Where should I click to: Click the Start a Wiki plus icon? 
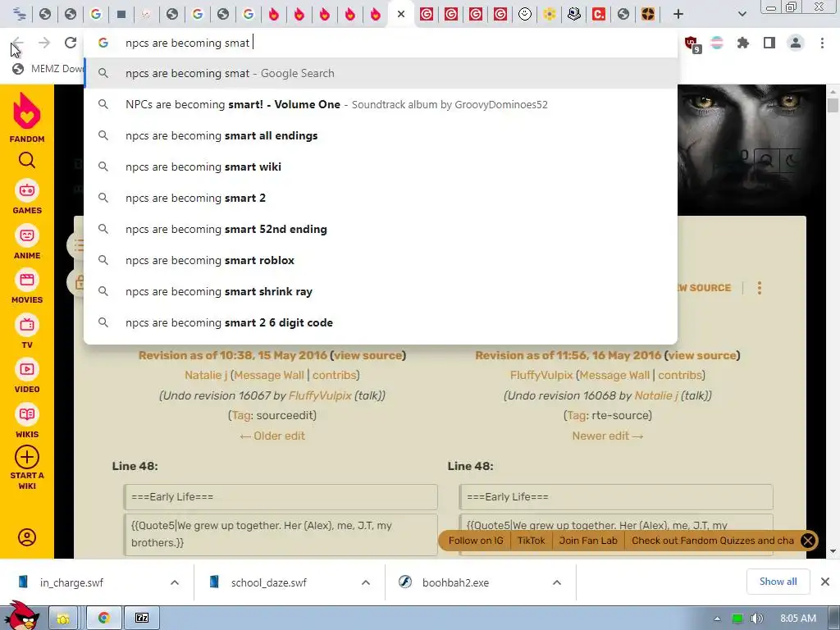(x=27, y=457)
